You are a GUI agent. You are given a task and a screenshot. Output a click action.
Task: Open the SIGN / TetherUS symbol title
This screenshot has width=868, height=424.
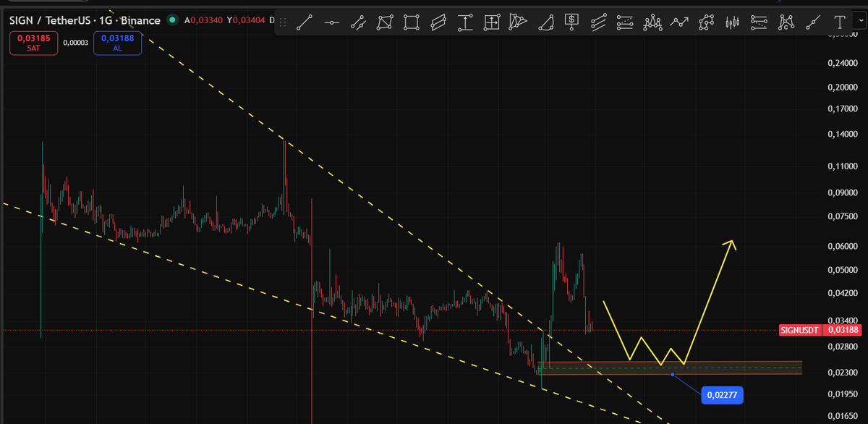pyautogui.click(x=85, y=20)
